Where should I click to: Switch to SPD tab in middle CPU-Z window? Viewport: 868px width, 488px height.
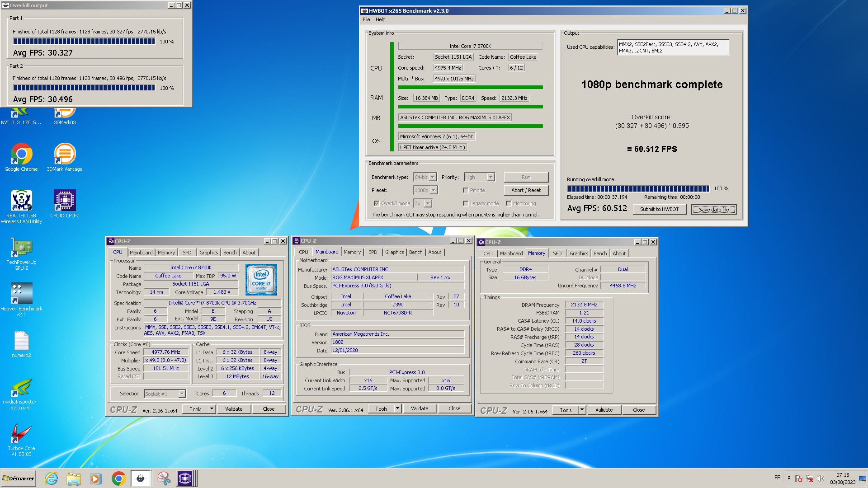(x=373, y=252)
